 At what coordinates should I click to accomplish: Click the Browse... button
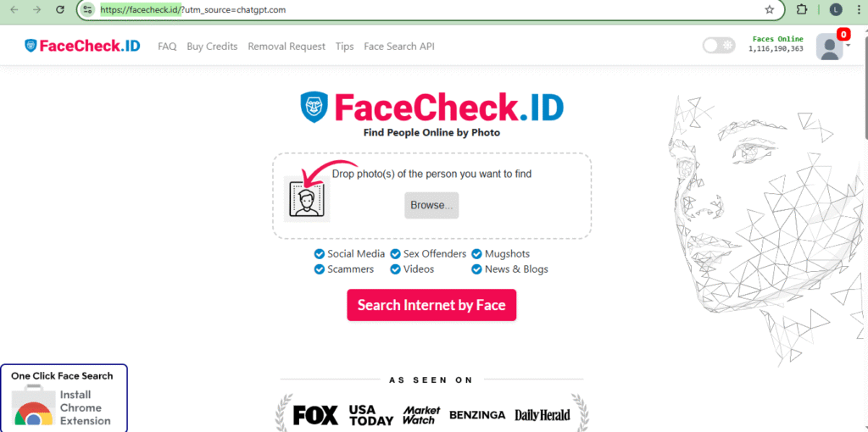(431, 205)
